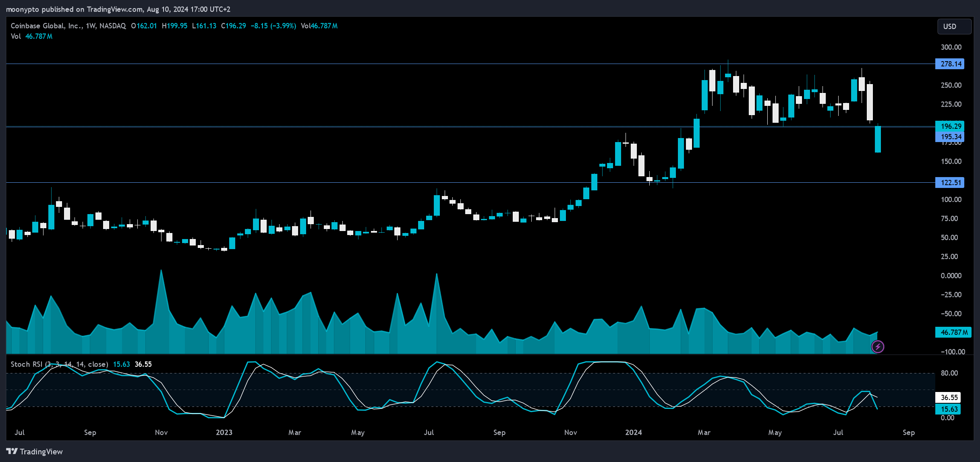Click the 300.00 price axis label
Screen dimensions: 980x462
(x=951, y=47)
